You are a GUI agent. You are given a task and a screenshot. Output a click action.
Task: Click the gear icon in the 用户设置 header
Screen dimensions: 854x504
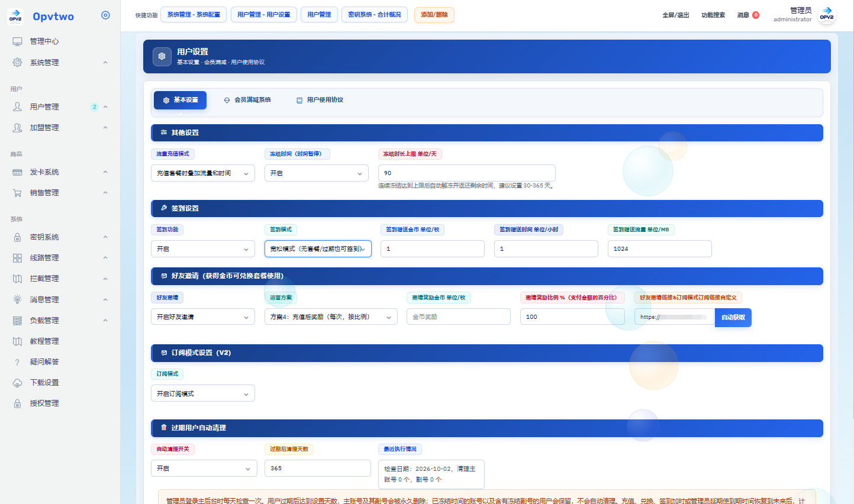[x=162, y=56]
